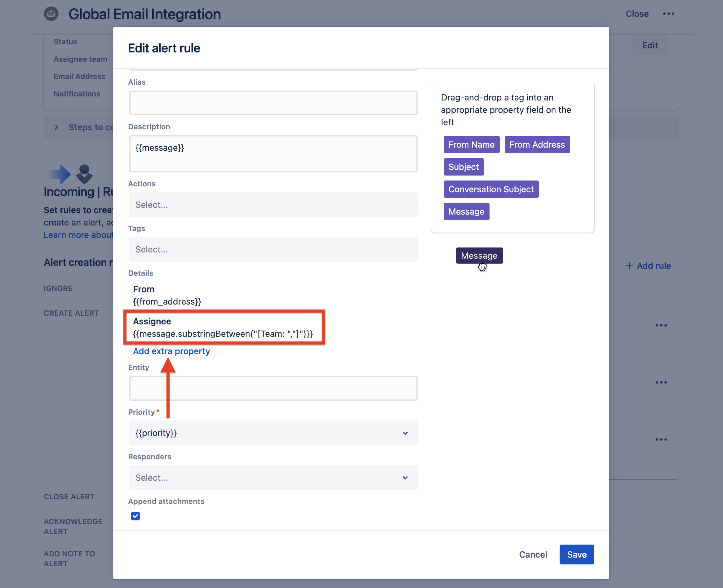Click the email integration icon beside the title
The height and width of the screenshot is (588, 723).
[51, 14]
